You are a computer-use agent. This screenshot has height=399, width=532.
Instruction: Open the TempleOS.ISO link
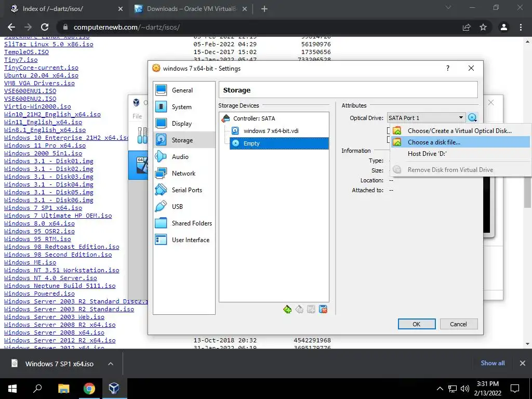[26, 52]
